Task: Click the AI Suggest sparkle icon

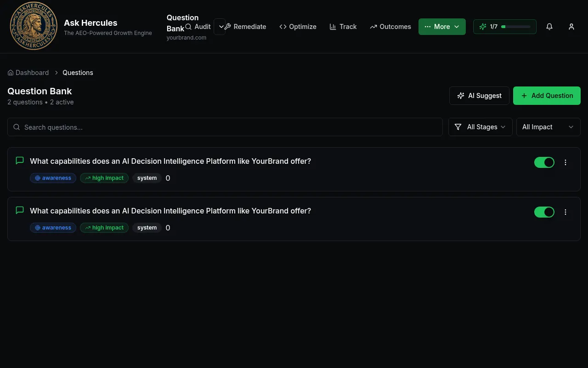Action: tap(461, 96)
